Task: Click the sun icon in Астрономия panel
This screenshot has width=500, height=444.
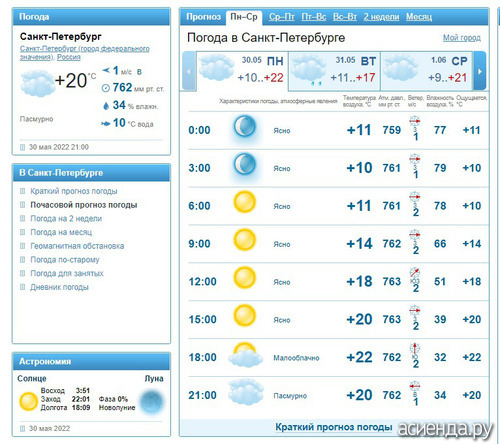Action: (28, 401)
